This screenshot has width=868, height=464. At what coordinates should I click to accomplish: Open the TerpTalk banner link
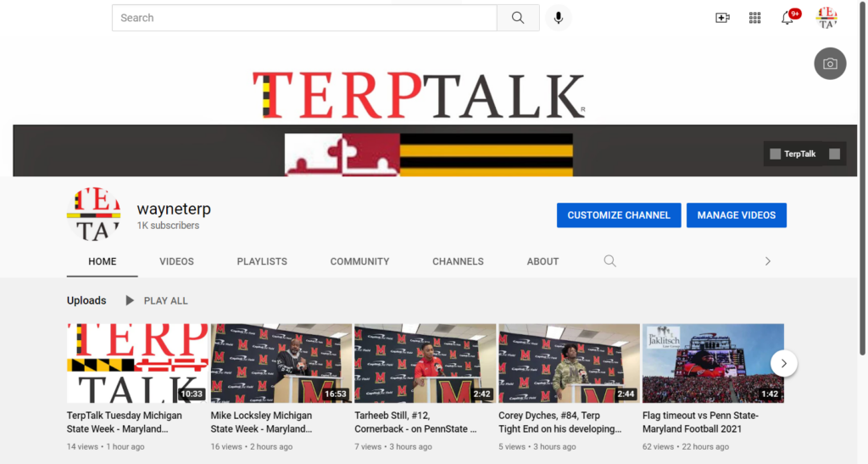[x=799, y=154]
